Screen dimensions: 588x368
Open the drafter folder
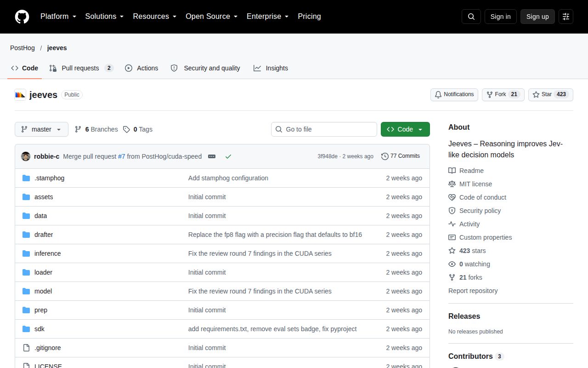pyautogui.click(x=44, y=235)
